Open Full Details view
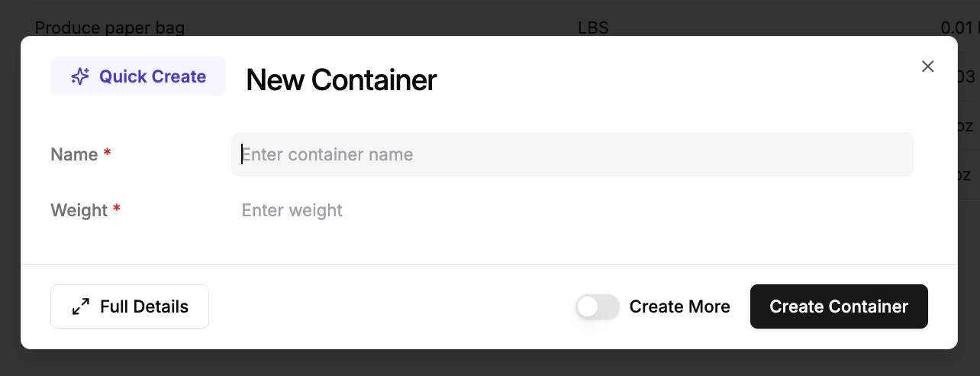This screenshot has width=980, height=376. pyautogui.click(x=130, y=306)
